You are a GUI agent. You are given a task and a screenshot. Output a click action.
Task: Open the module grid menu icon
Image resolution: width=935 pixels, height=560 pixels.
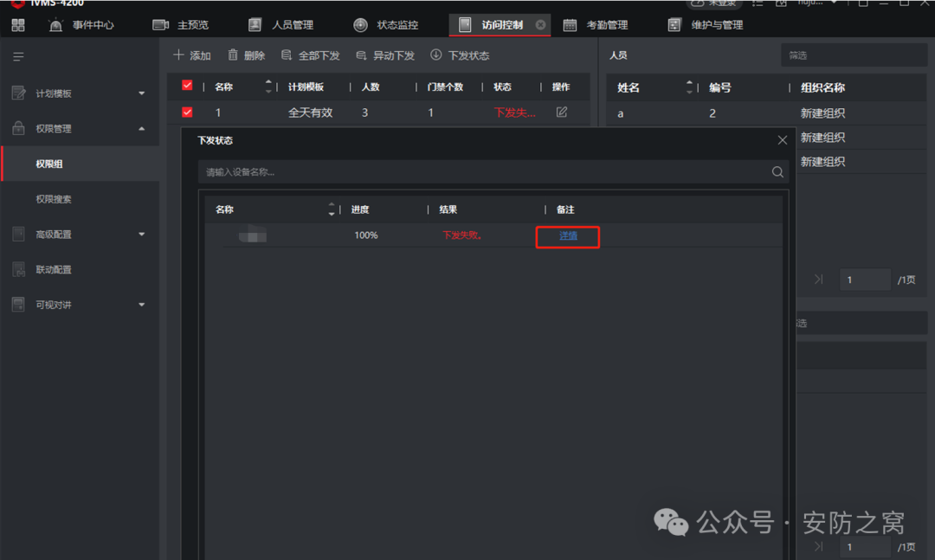(x=18, y=25)
